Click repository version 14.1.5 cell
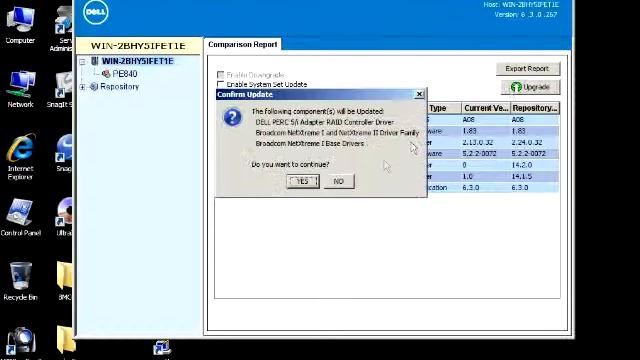The width and height of the screenshot is (640, 360). point(535,176)
